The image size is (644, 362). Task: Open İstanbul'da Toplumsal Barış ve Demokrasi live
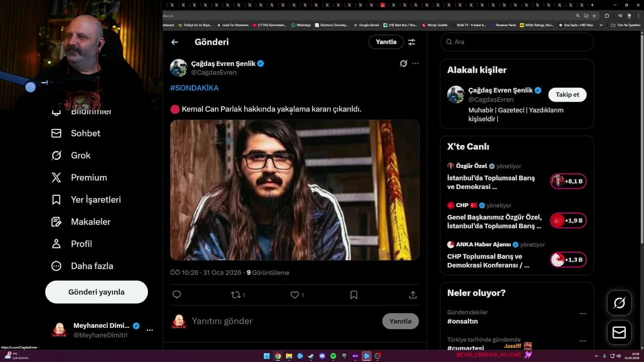pyautogui.click(x=491, y=183)
